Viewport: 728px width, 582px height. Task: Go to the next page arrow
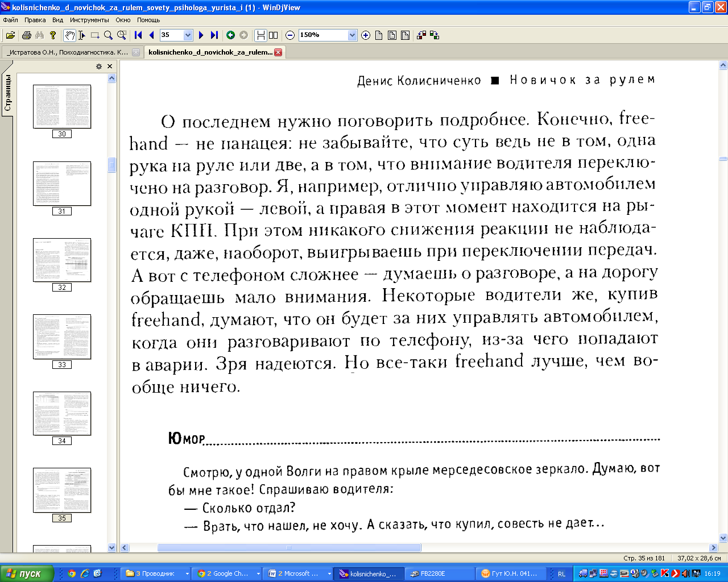click(201, 35)
